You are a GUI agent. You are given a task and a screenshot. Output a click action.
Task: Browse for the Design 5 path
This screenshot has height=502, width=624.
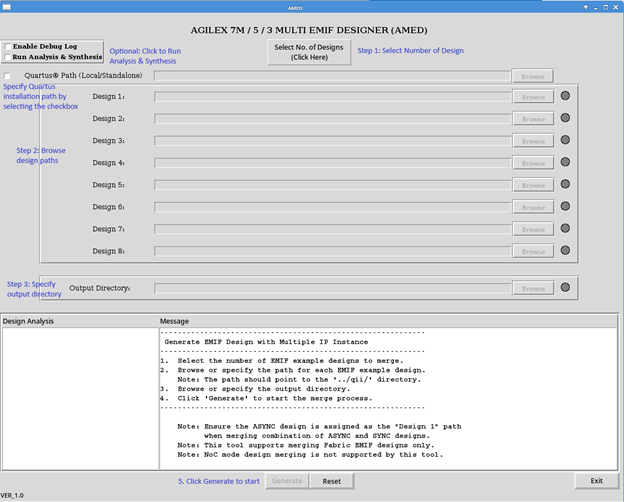tap(533, 185)
